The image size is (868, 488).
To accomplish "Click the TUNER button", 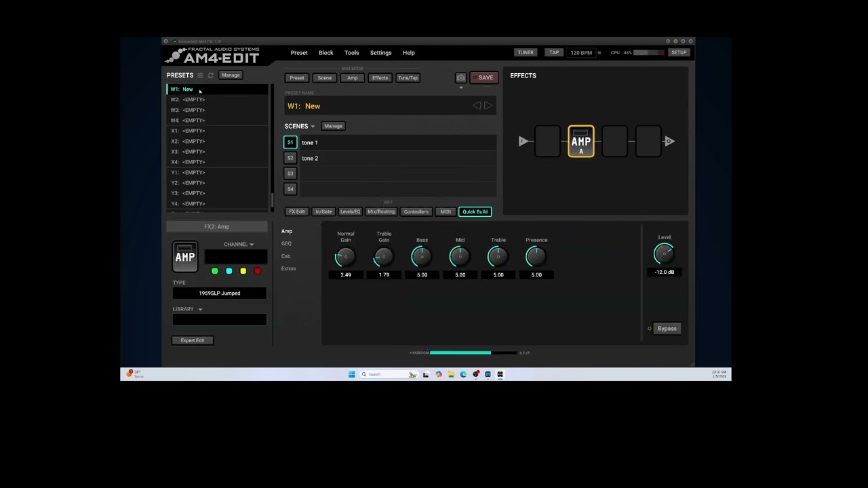I will [x=526, y=53].
